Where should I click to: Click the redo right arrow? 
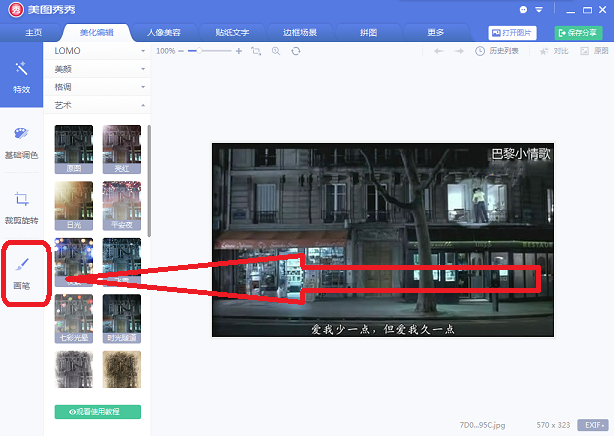click(x=459, y=51)
